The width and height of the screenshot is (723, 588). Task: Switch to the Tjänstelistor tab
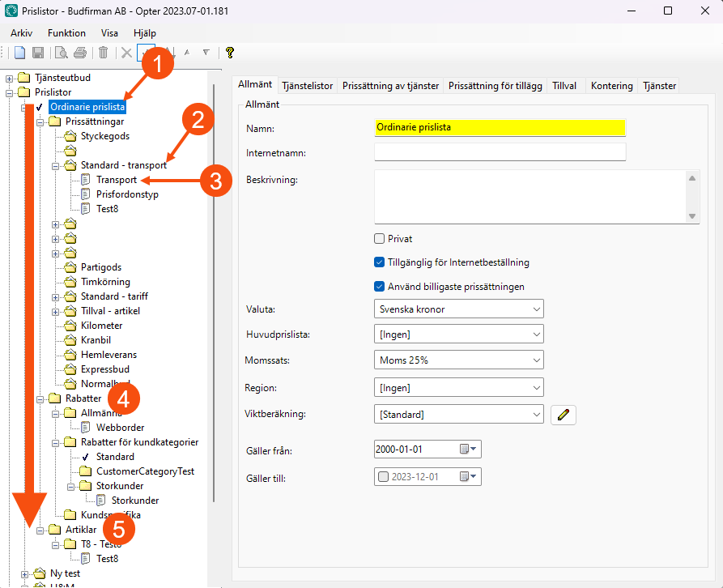point(307,86)
